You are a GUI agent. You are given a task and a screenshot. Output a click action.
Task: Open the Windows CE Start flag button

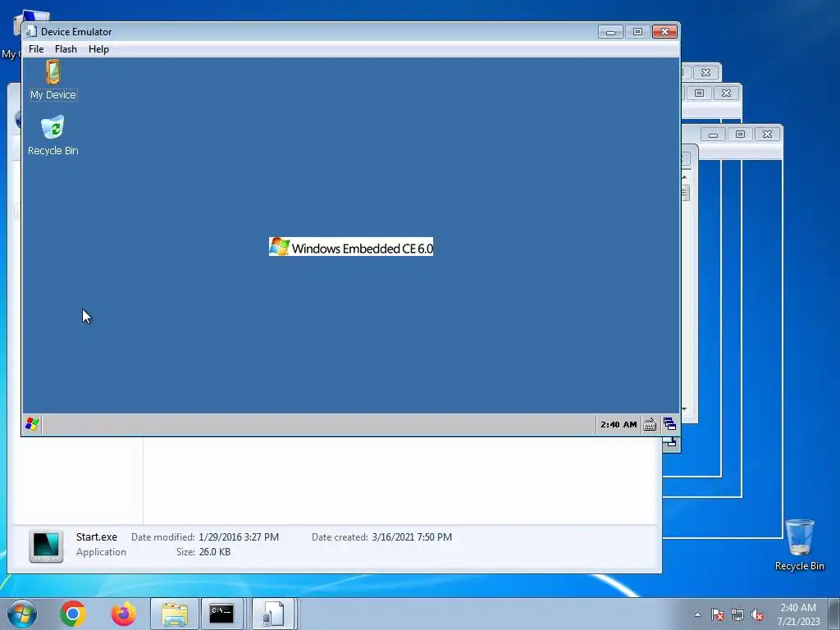[32, 424]
